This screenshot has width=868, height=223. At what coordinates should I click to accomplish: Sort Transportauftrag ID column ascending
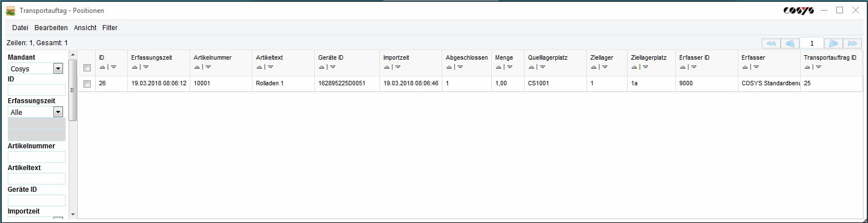(807, 67)
